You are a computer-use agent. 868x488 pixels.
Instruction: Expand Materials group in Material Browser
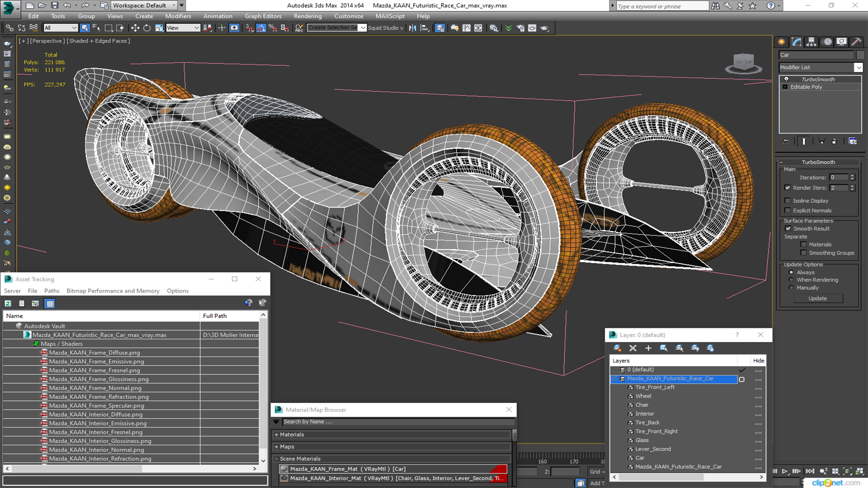pos(276,435)
